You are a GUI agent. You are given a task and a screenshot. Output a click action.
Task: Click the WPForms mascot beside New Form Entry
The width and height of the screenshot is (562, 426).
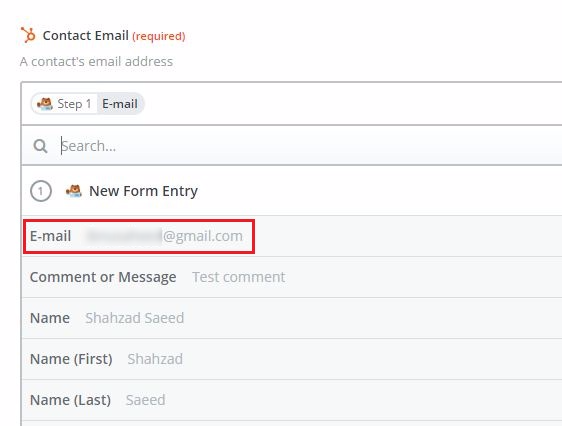tap(74, 191)
